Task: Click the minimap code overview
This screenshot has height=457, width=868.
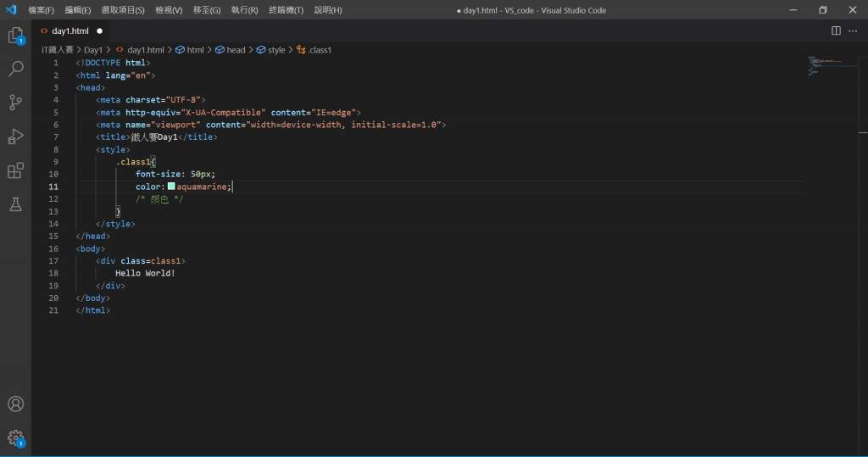Action: click(x=825, y=64)
